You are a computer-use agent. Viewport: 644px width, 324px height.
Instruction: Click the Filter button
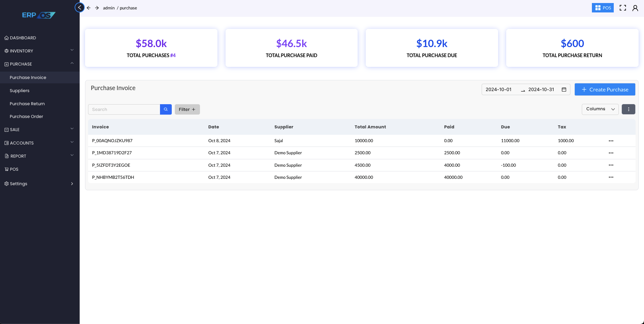point(187,109)
